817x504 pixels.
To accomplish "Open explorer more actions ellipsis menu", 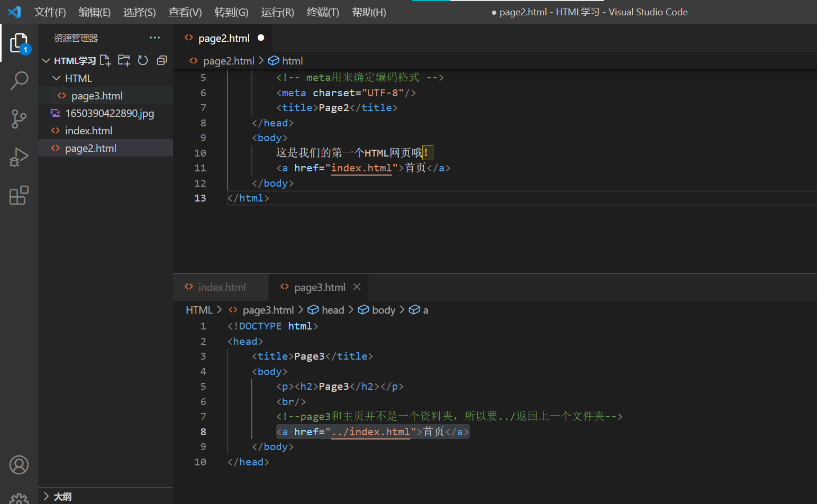I will coord(155,38).
